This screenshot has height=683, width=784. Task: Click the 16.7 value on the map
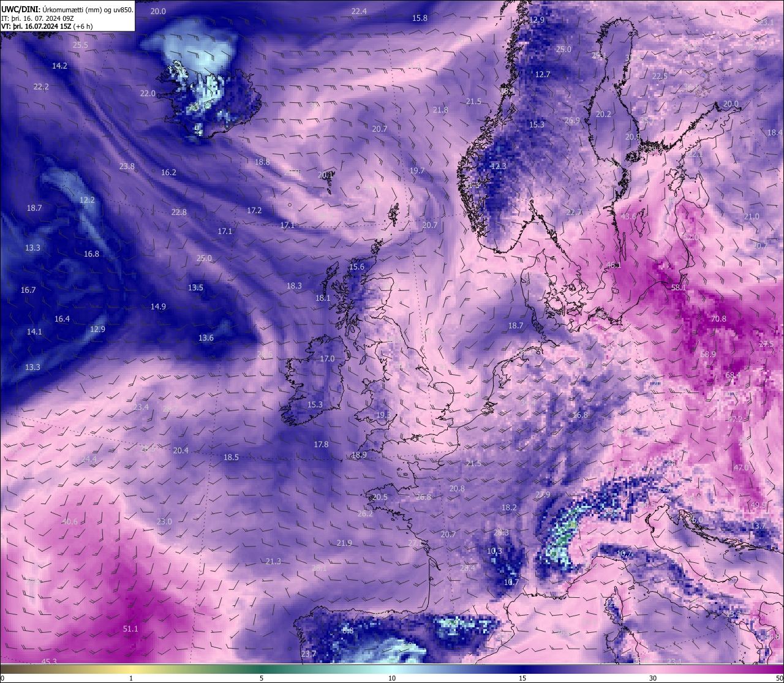28,290
